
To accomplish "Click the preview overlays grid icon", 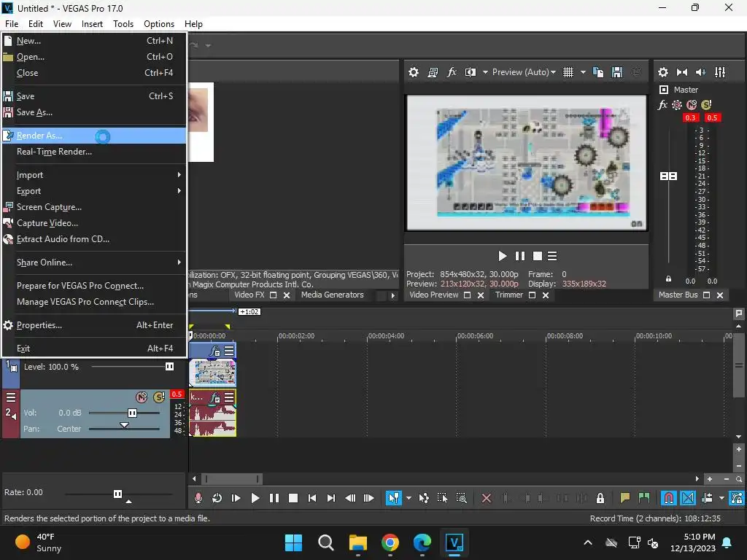I will coord(568,72).
